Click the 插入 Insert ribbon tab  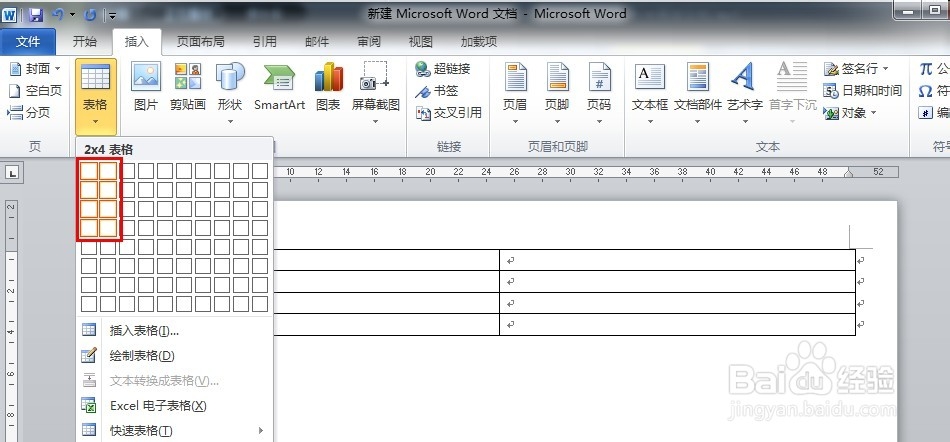(137, 42)
